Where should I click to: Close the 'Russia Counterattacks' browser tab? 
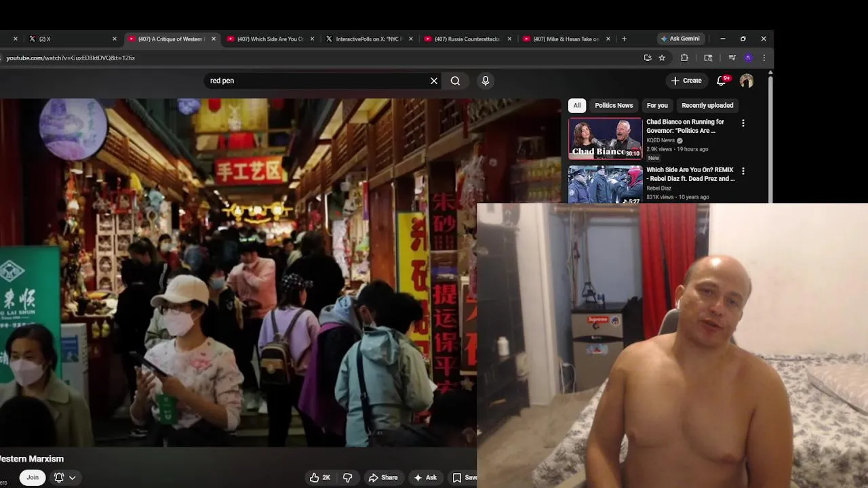509,39
